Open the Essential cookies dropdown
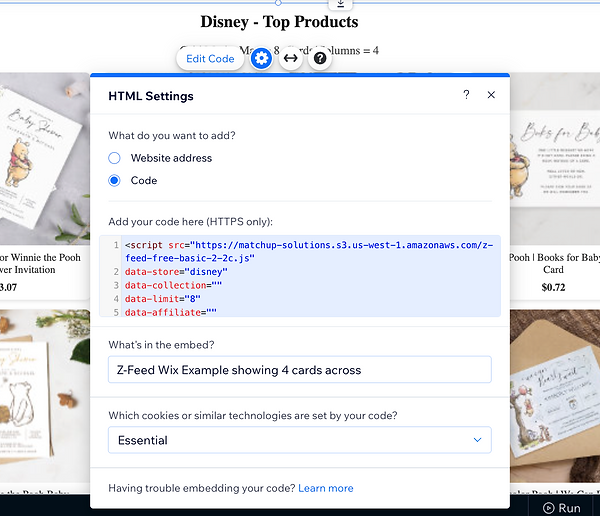 coord(300,440)
